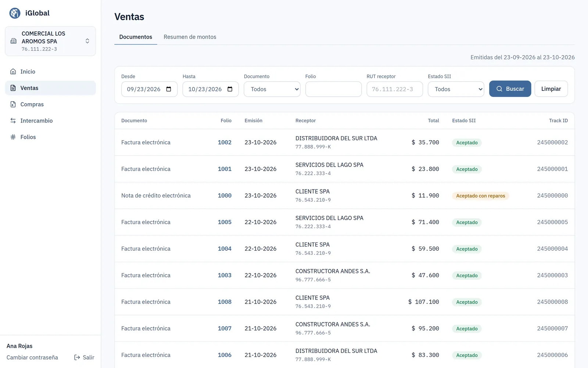This screenshot has height=368, width=588.
Task: Click Nota de crédito electrónica cell
Action: point(156,195)
